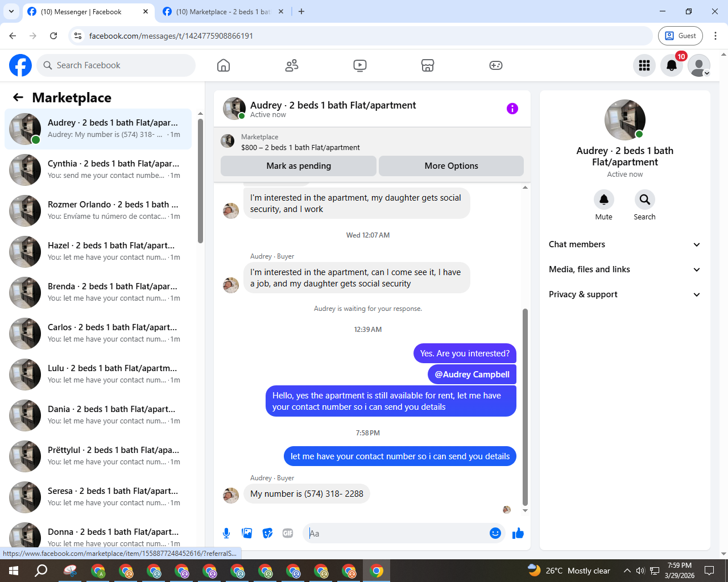Open Seresa conversation in the list
Screen dimensions: 728x582
[x=98, y=497]
